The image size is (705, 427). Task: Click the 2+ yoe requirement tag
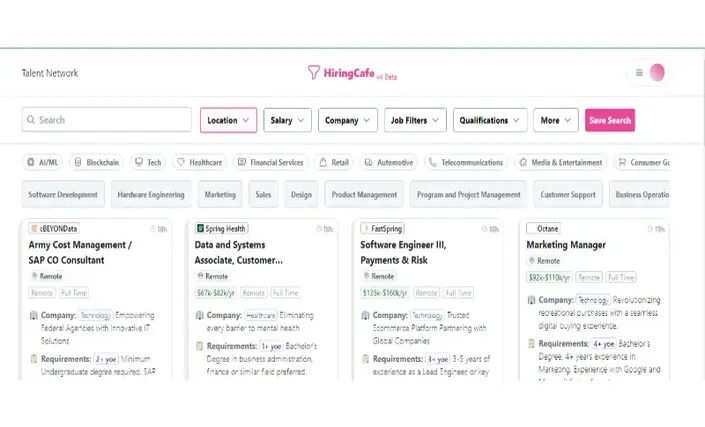[106, 359]
